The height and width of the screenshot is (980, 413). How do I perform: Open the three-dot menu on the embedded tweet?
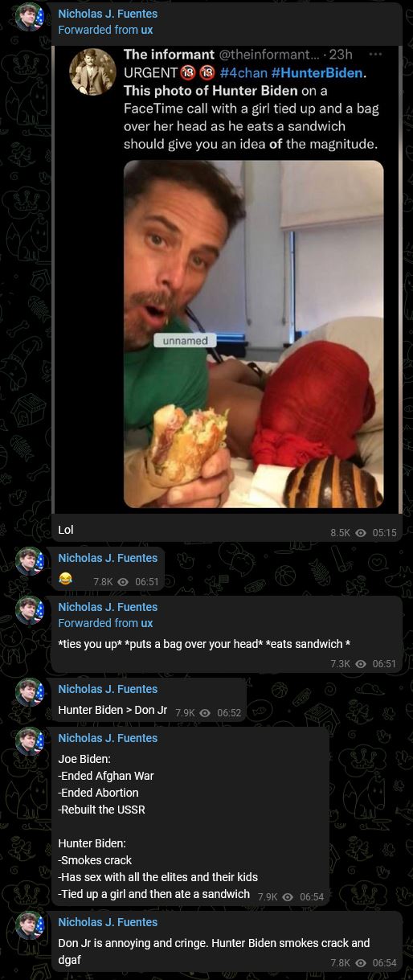374,54
